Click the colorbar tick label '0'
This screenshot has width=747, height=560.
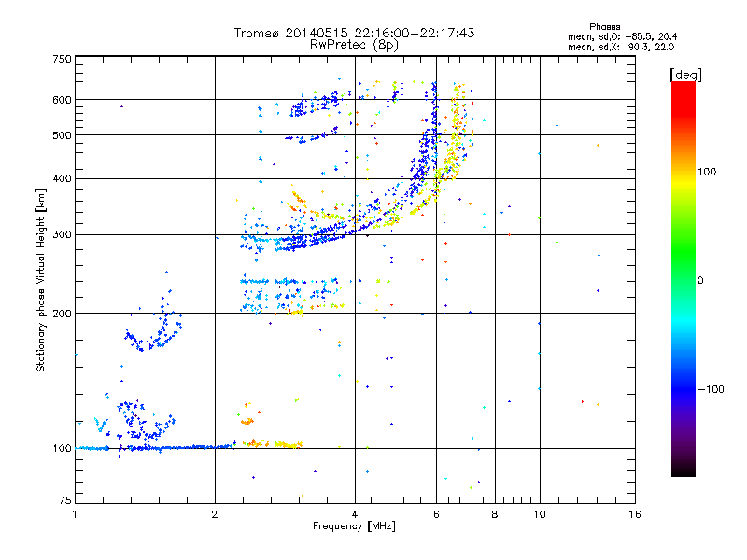700,281
